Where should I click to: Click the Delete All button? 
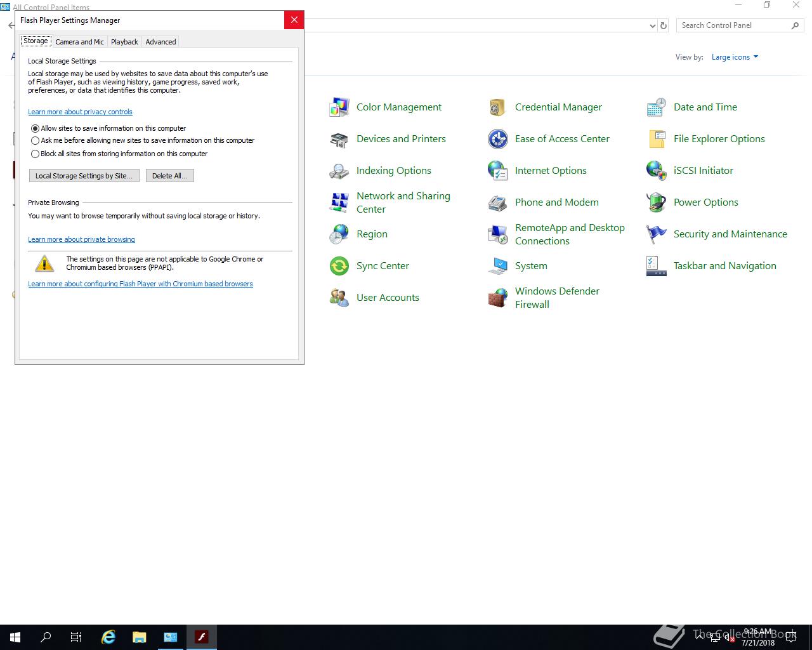pos(169,176)
